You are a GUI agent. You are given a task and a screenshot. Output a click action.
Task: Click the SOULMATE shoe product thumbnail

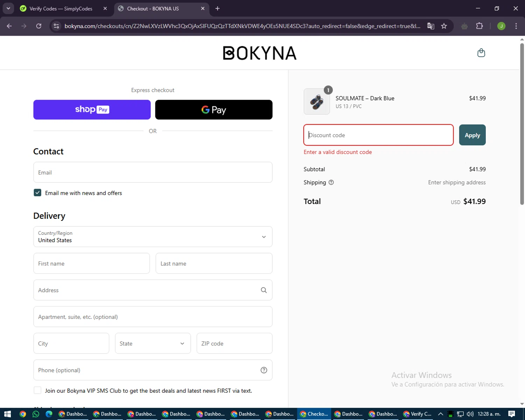(x=317, y=101)
